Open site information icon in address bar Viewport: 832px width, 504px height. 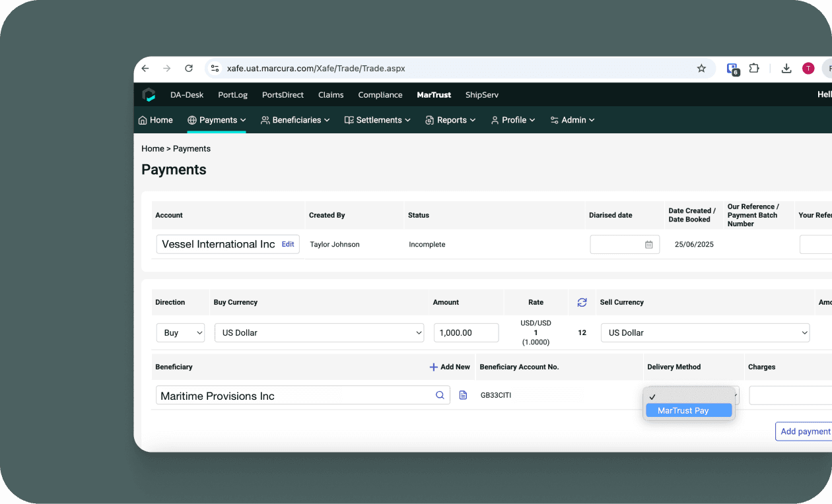tap(214, 69)
